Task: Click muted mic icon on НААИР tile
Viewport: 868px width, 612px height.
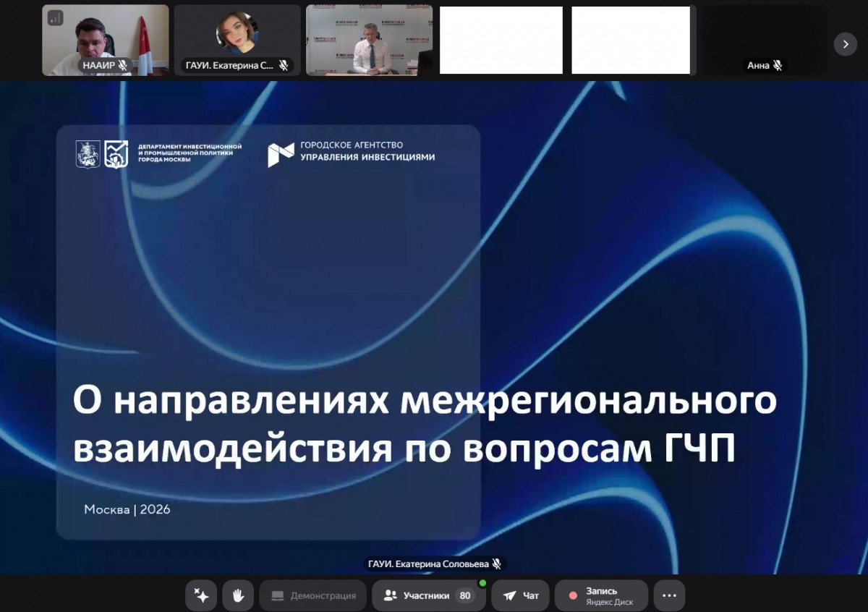Action: point(123,65)
